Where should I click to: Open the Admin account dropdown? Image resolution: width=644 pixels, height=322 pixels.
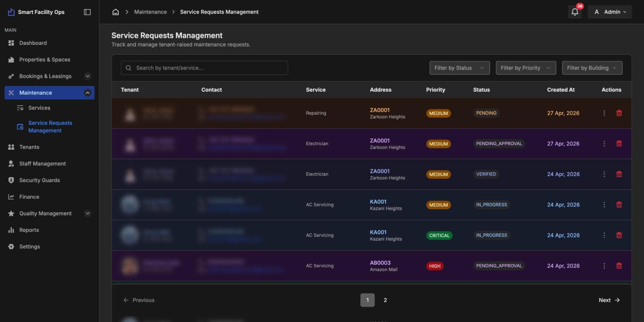609,12
